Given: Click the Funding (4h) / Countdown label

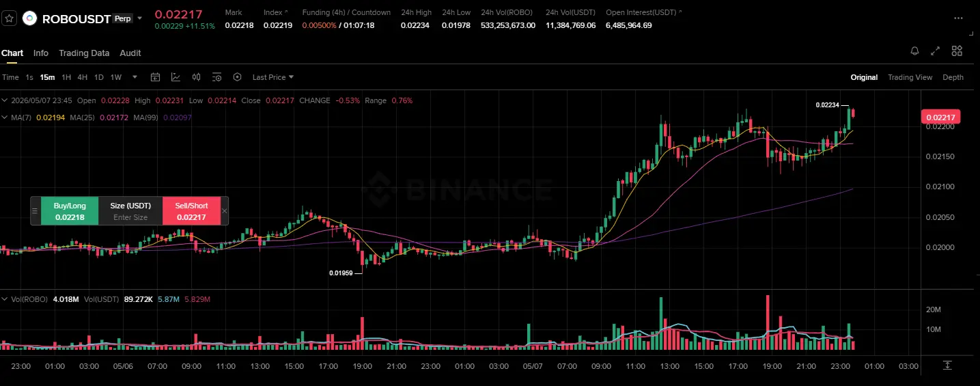Looking at the screenshot, I should tap(346, 12).
